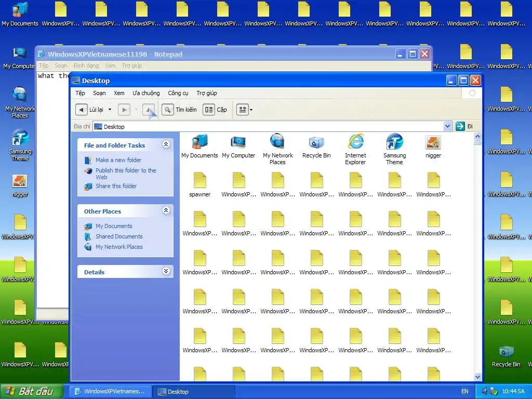Select My Network Places on desktop wallpaper
This screenshot has width=532, height=399.
(20, 102)
